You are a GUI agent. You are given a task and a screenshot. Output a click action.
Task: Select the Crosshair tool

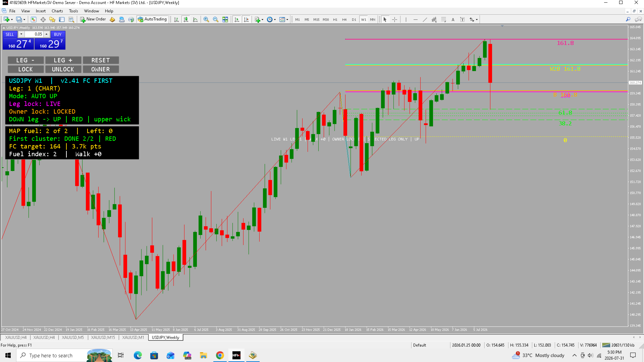(394, 19)
